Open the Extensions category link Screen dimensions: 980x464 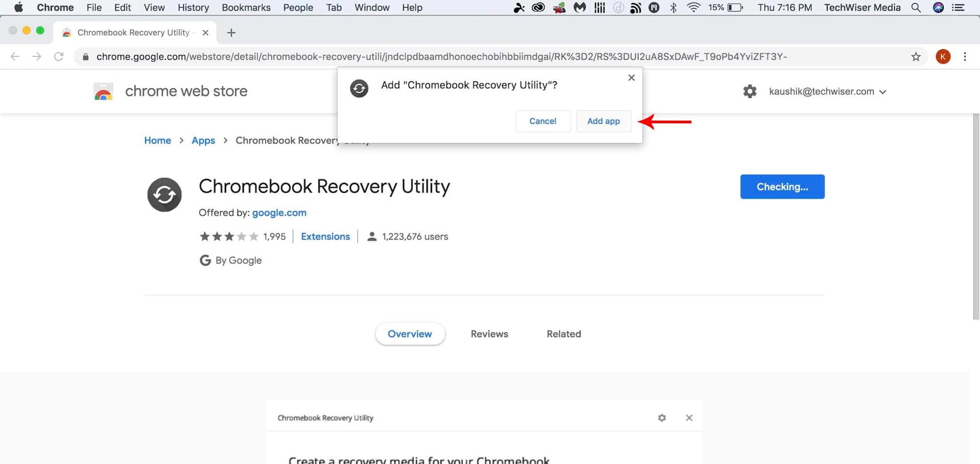[x=325, y=237]
